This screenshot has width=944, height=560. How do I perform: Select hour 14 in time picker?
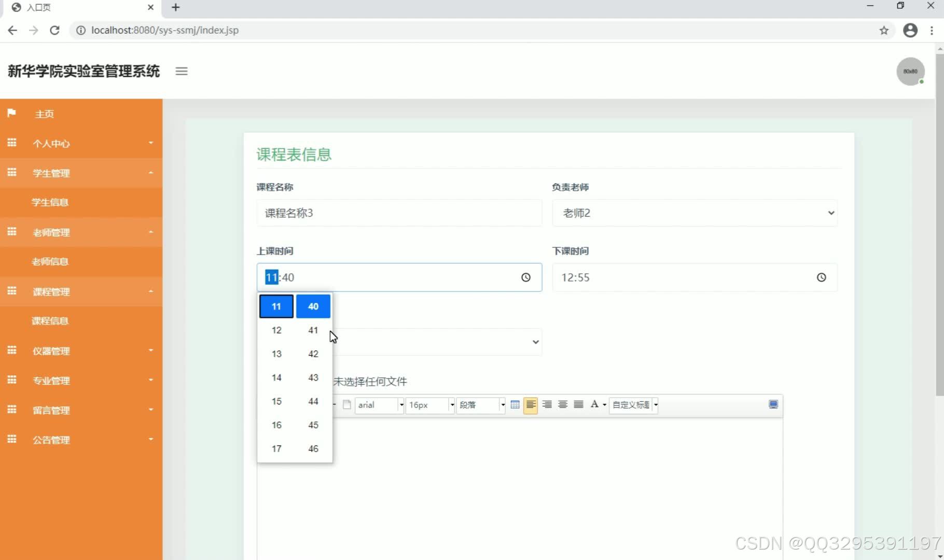tap(276, 377)
